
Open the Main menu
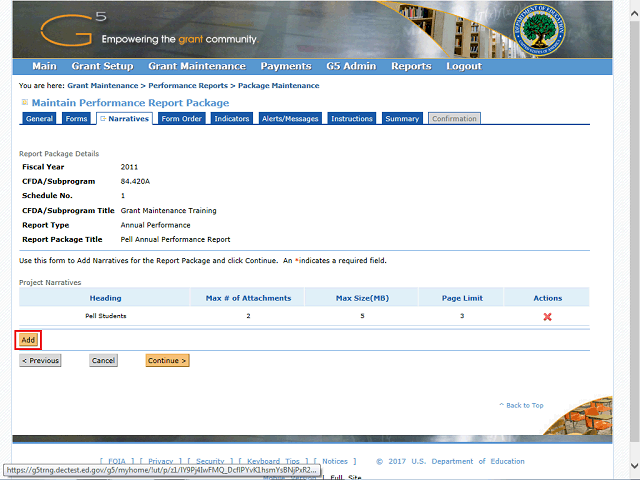44,66
